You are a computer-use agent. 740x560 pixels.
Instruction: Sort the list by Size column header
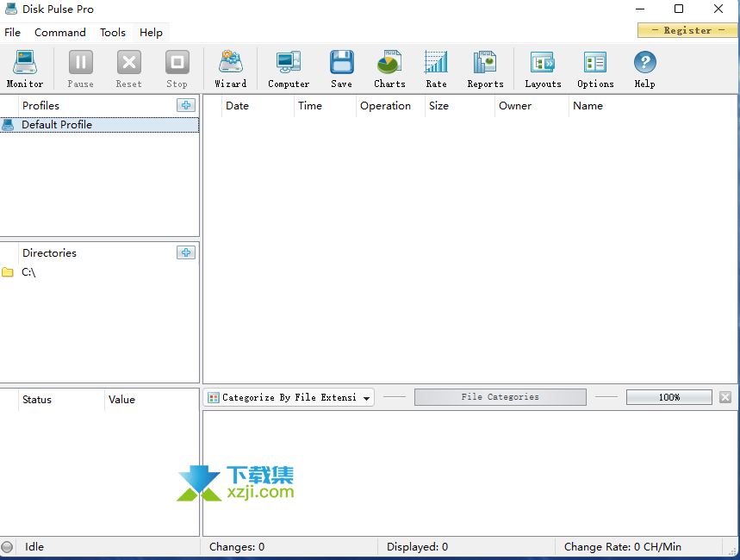coord(438,106)
